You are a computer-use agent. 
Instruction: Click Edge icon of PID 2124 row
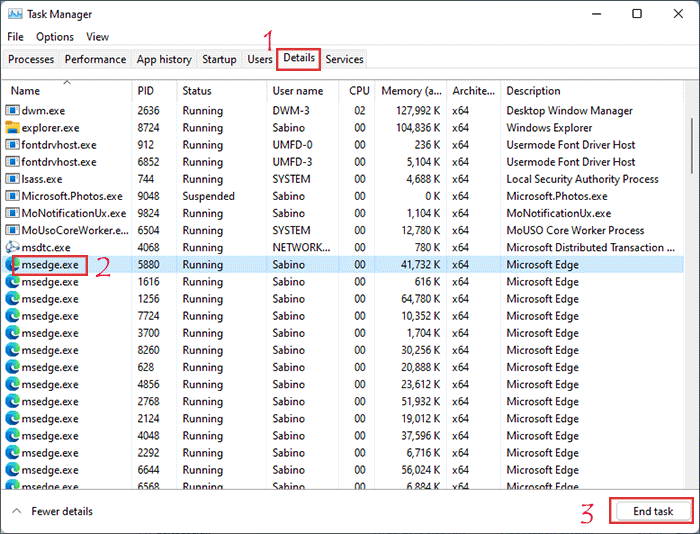[x=12, y=418]
